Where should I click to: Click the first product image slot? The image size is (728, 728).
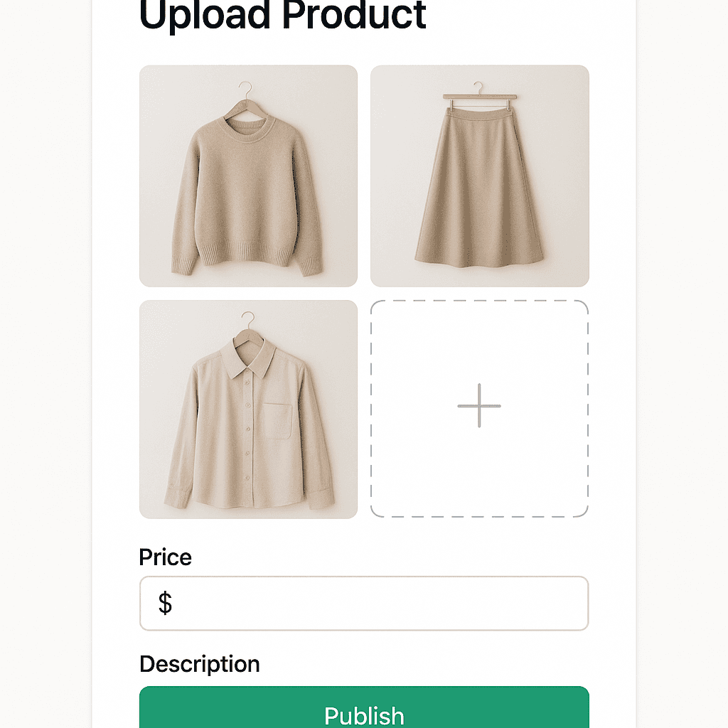click(248, 175)
